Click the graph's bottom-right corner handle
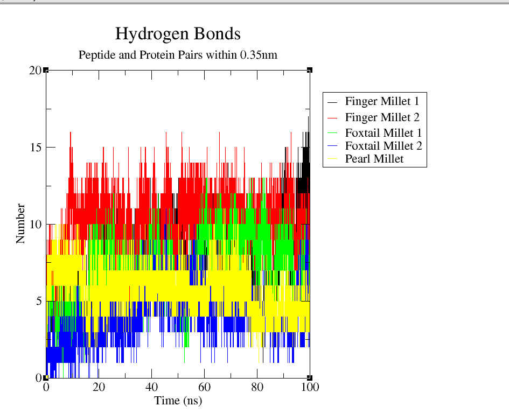 310,377
